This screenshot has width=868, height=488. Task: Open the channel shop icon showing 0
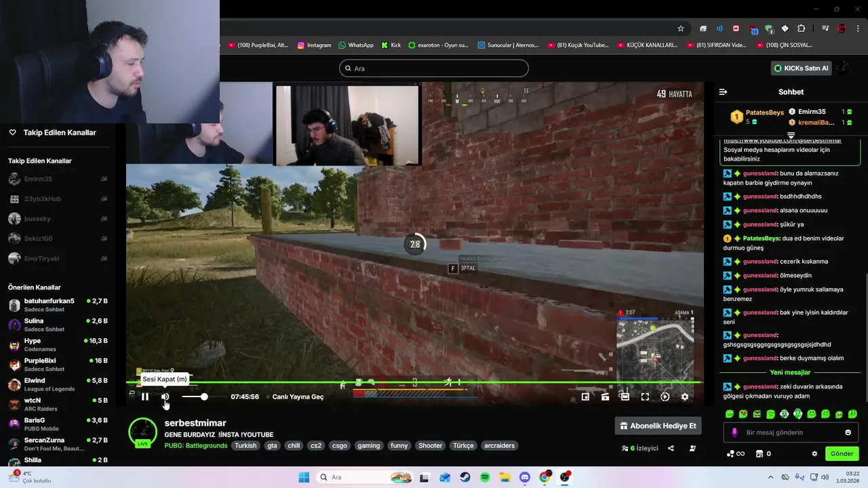click(764, 453)
